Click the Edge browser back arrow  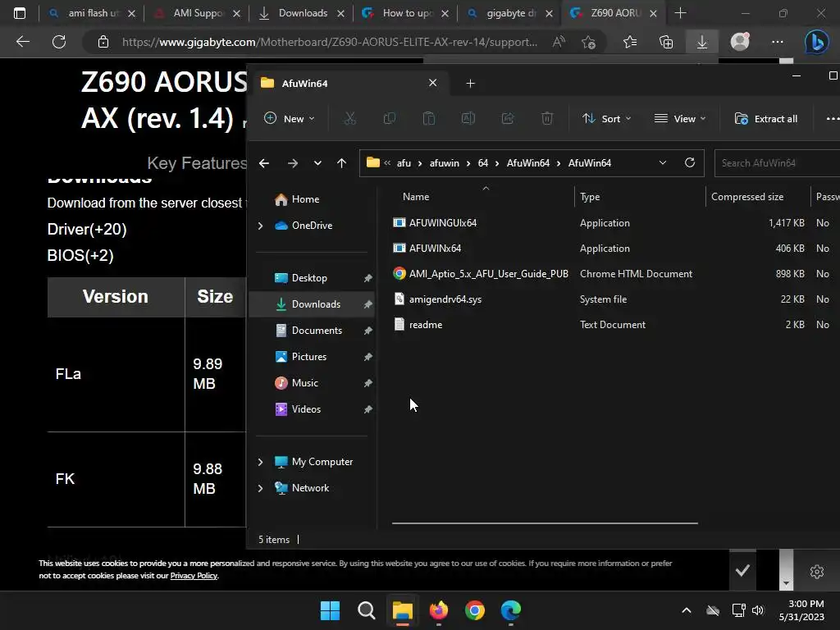(x=23, y=42)
